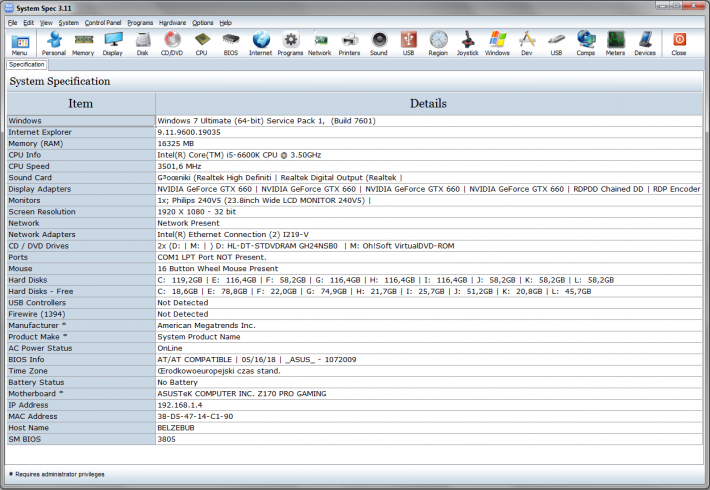Select the SM BIOS row label
The height and width of the screenshot is (490, 710).
pyautogui.click(x=81, y=439)
